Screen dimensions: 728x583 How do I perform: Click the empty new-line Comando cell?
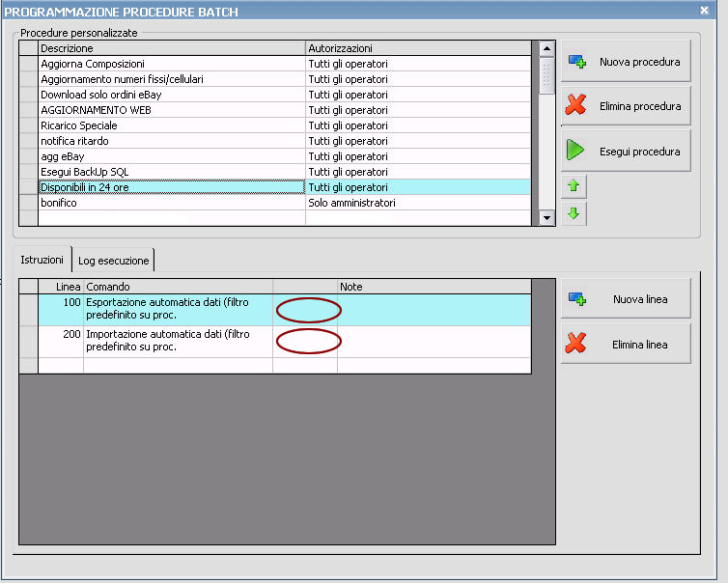178,365
